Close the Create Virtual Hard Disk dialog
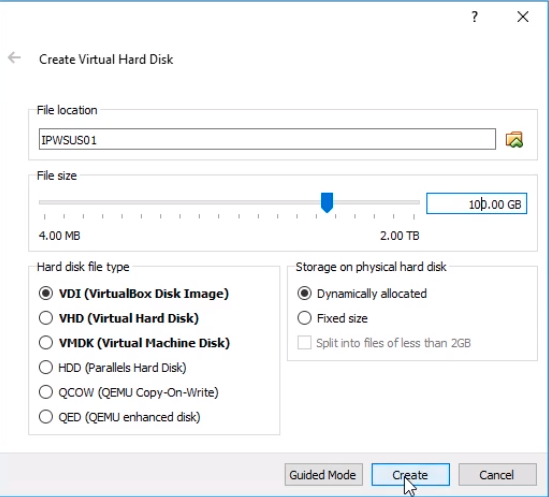The width and height of the screenshot is (549, 497). click(523, 16)
